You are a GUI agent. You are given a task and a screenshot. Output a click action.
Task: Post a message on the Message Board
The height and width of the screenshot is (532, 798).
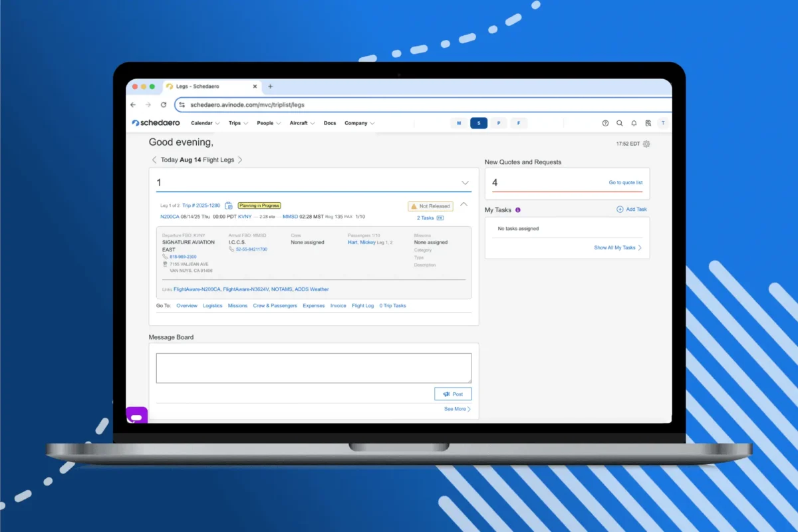pyautogui.click(x=453, y=394)
